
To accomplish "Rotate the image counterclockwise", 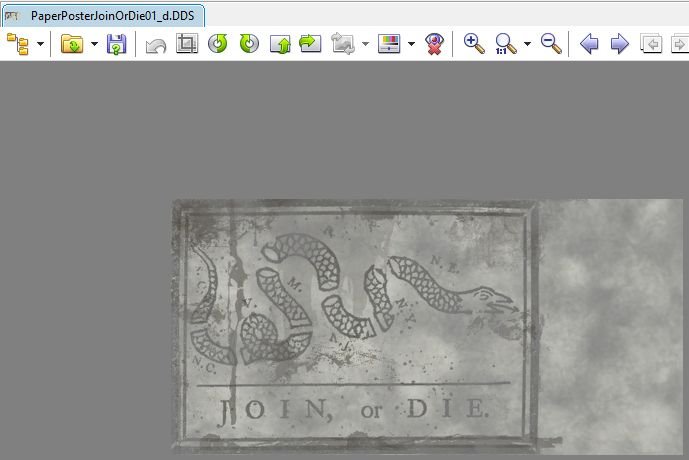I will [218, 44].
